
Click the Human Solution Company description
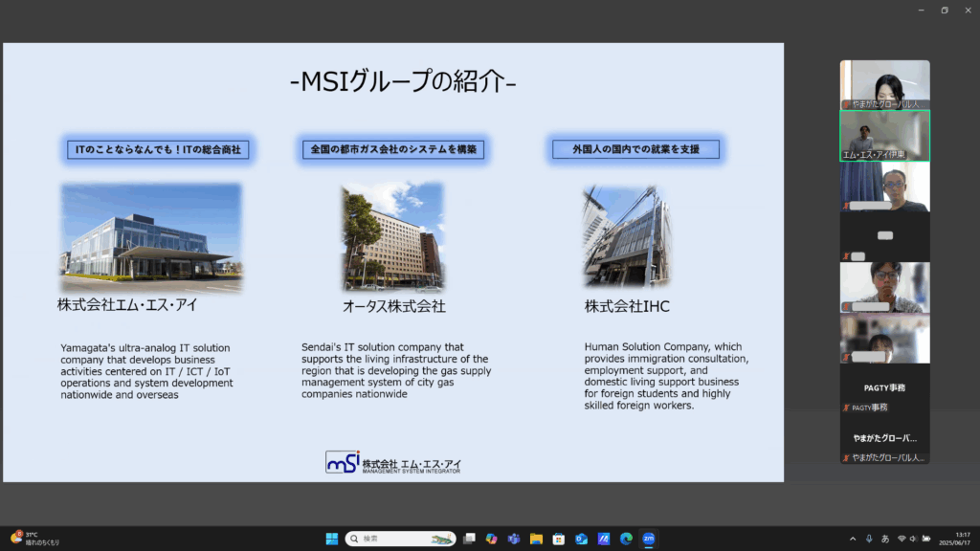click(x=666, y=376)
